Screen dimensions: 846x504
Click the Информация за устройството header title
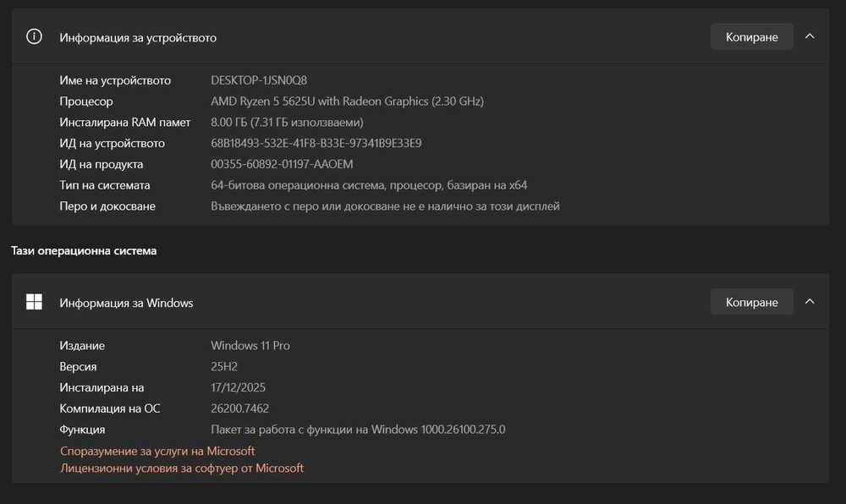(x=138, y=37)
